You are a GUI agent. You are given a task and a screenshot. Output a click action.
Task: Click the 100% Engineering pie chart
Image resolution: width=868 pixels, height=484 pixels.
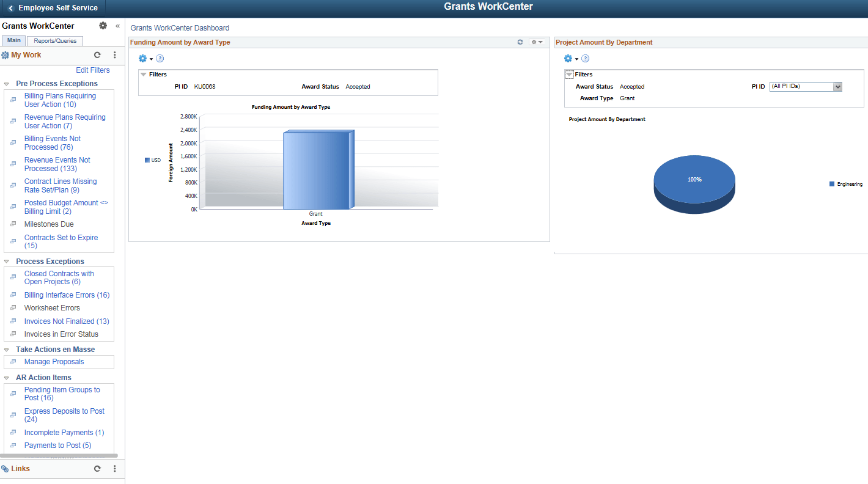[694, 184]
